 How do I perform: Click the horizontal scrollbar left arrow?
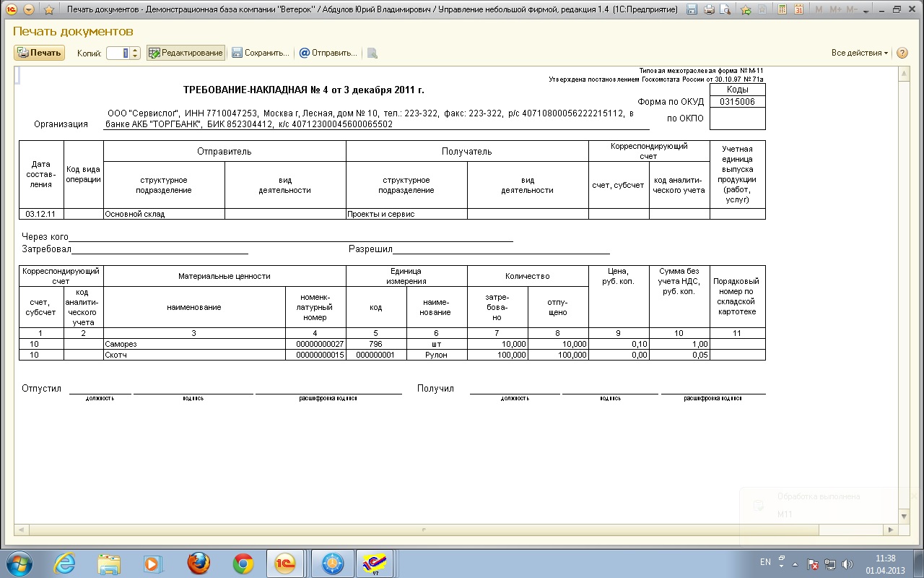coord(20,529)
